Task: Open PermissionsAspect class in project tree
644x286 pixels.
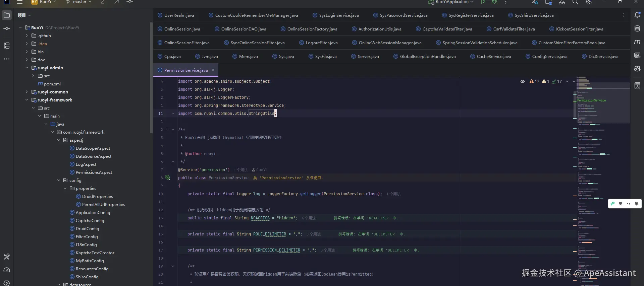Action: click(94, 172)
